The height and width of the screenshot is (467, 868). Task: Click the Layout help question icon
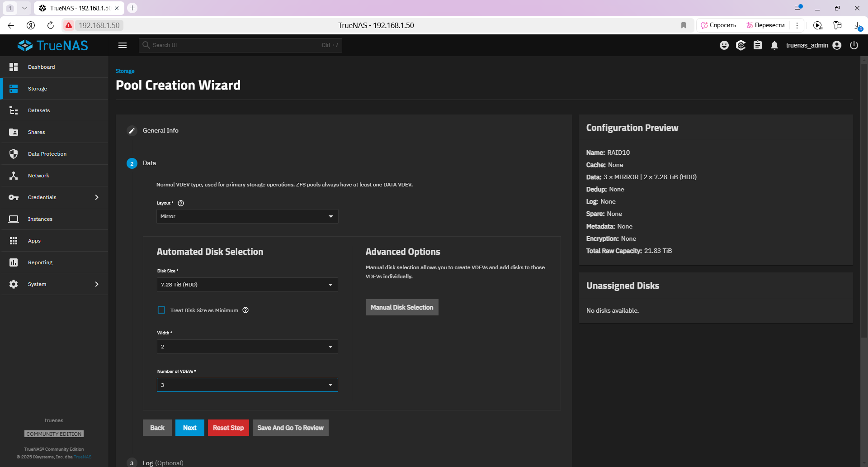point(181,203)
